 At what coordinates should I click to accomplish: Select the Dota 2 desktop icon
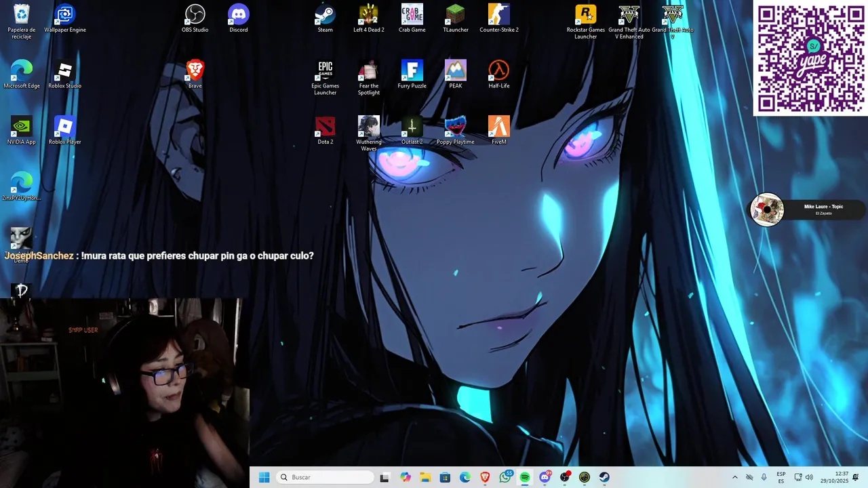[x=325, y=130]
